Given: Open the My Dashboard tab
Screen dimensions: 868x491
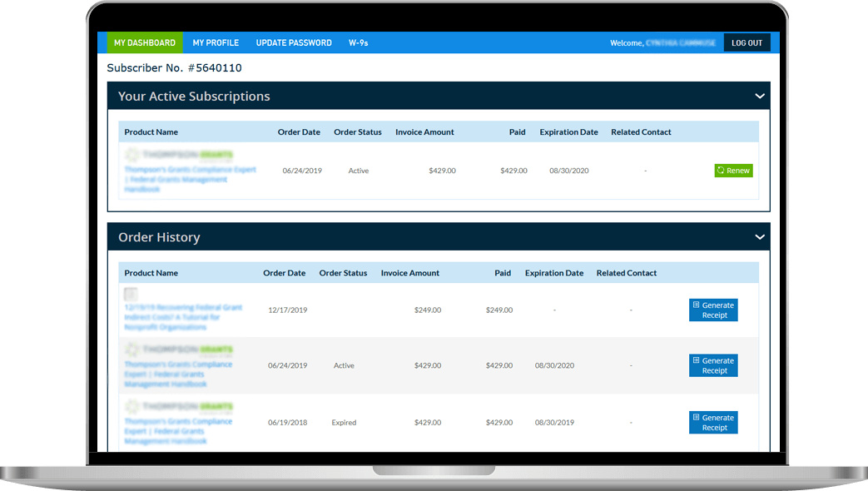Looking at the screenshot, I should pos(145,42).
